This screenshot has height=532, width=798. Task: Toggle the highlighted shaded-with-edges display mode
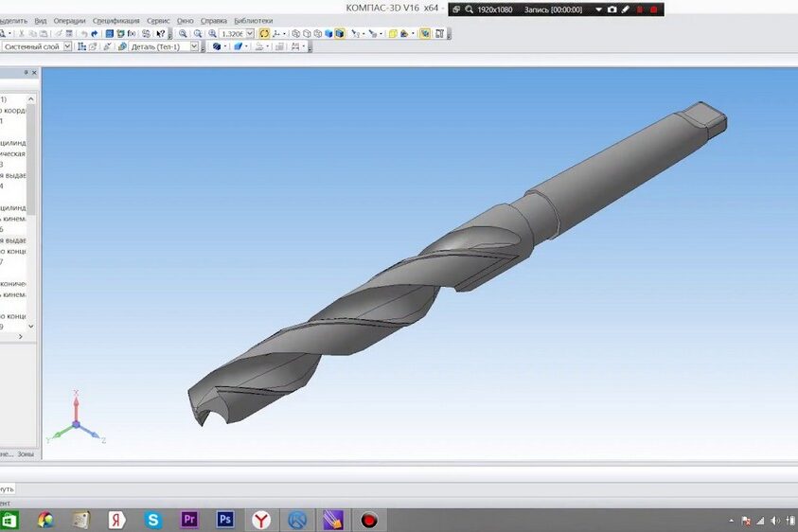click(x=340, y=33)
